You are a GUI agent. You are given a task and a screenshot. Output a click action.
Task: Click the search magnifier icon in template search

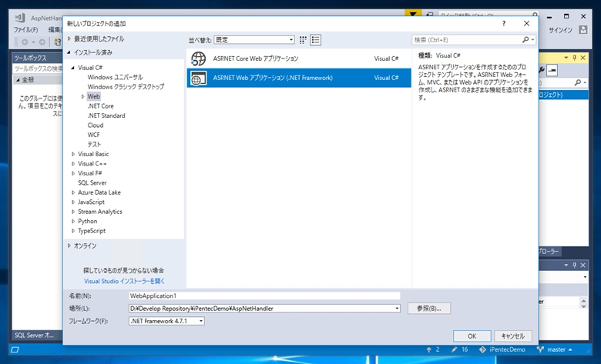[525, 40]
